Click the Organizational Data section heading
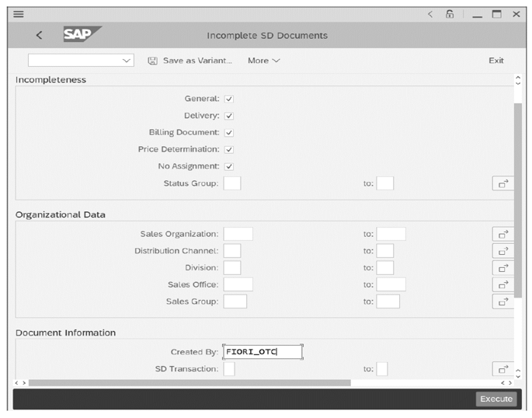532x418 pixels. pyautogui.click(x=61, y=214)
